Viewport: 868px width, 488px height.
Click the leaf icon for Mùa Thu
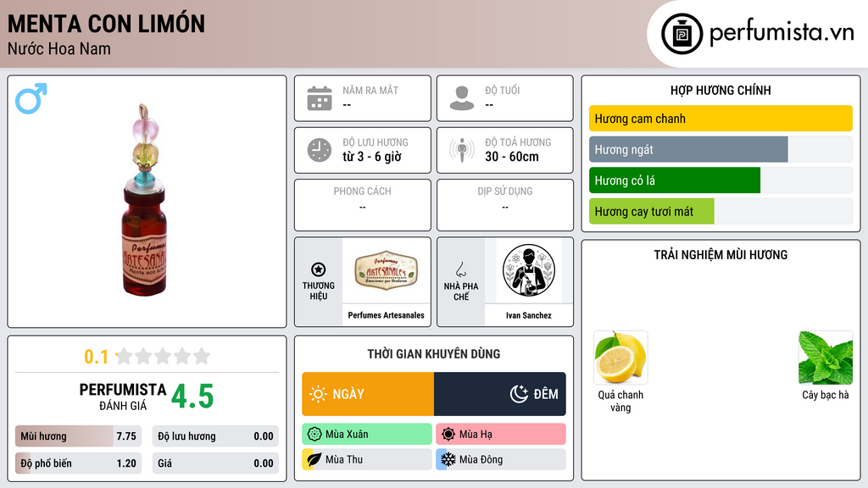pyautogui.click(x=314, y=459)
